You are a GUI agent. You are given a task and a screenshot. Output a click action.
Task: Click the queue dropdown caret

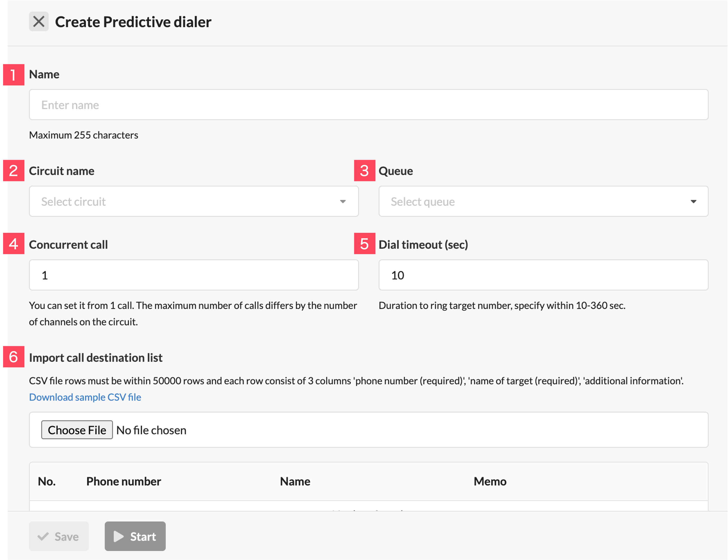(x=693, y=201)
